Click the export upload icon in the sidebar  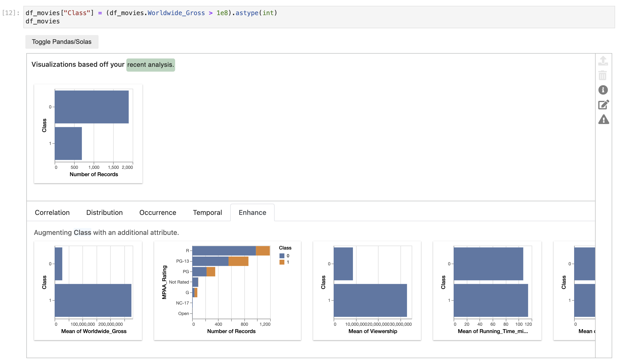[x=603, y=61]
